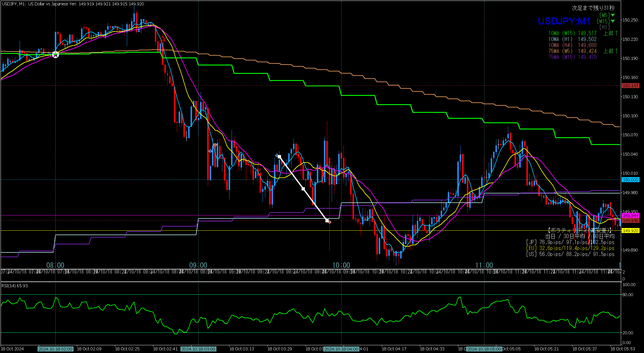Viewport: 644px width, 353px height.
Task: Click the [M15] timeframe label
Action: tap(603, 21)
